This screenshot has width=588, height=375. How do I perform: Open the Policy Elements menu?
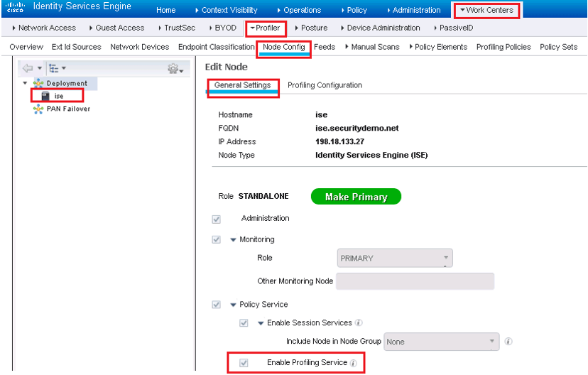[x=438, y=48]
